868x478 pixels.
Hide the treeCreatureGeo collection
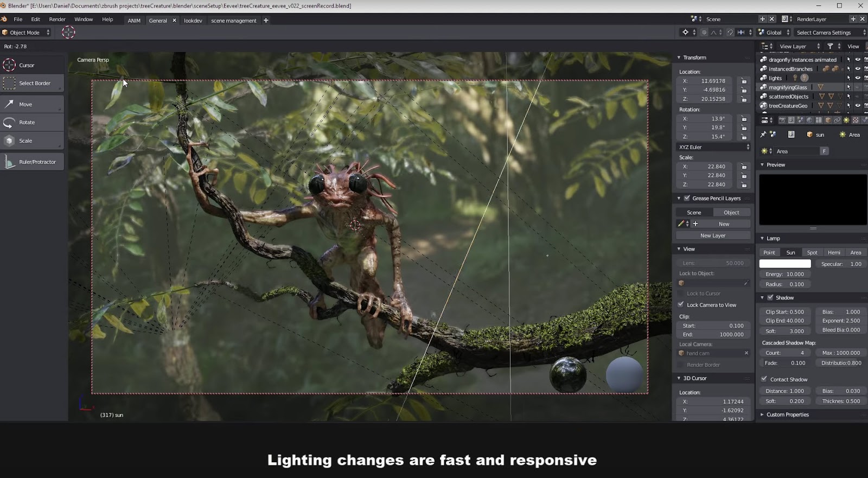[x=858, y=106]
